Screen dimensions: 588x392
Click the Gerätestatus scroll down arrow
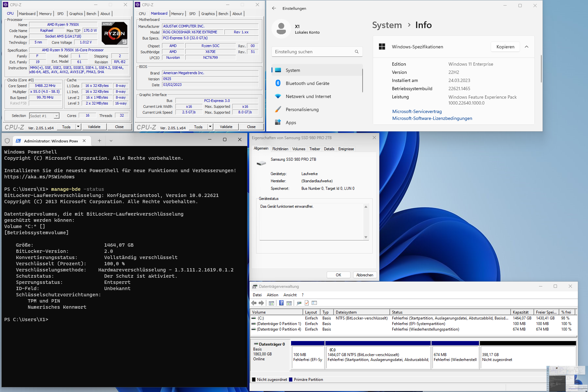tap(366, 237)
